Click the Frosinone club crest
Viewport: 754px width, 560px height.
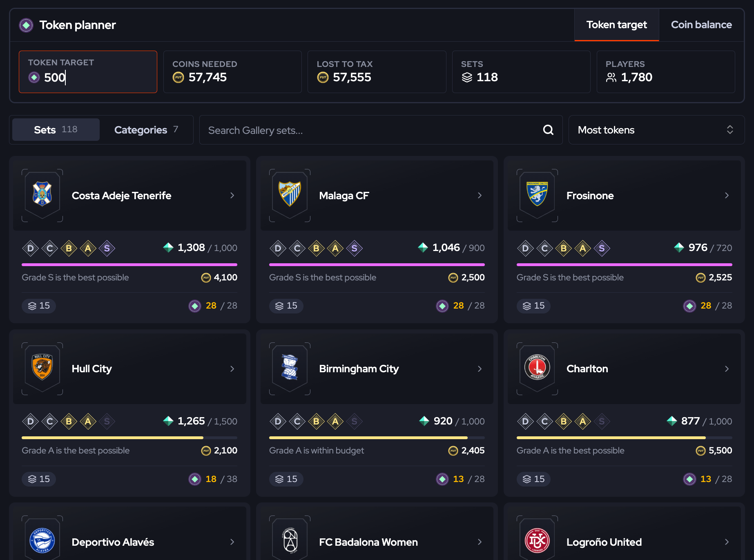point(537,194)
